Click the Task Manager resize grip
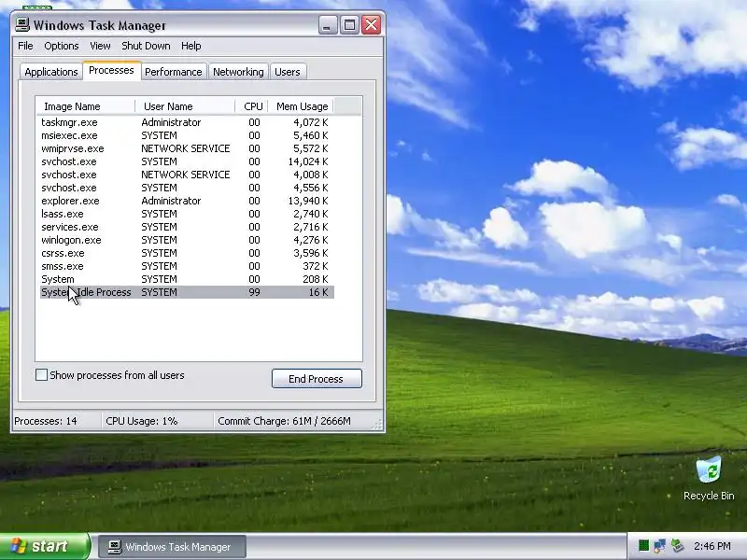This screenshot has height=560, width=747. click(x=378, y=425)
